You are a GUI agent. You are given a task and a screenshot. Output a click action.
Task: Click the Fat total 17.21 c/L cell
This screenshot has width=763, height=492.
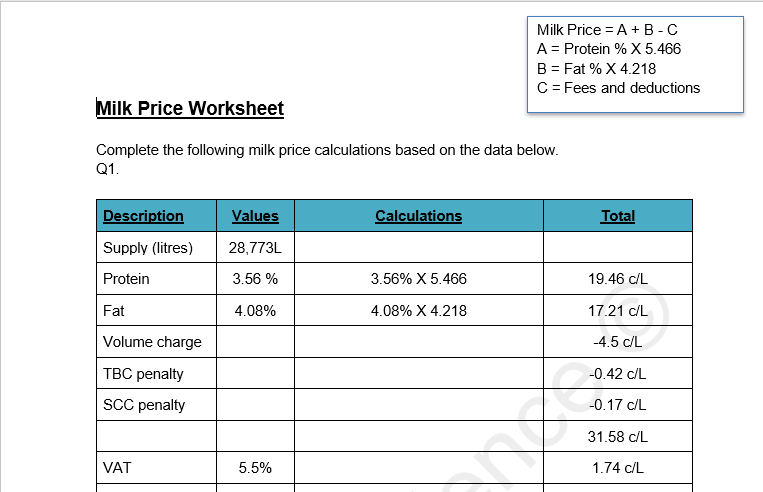pos(617,311)
